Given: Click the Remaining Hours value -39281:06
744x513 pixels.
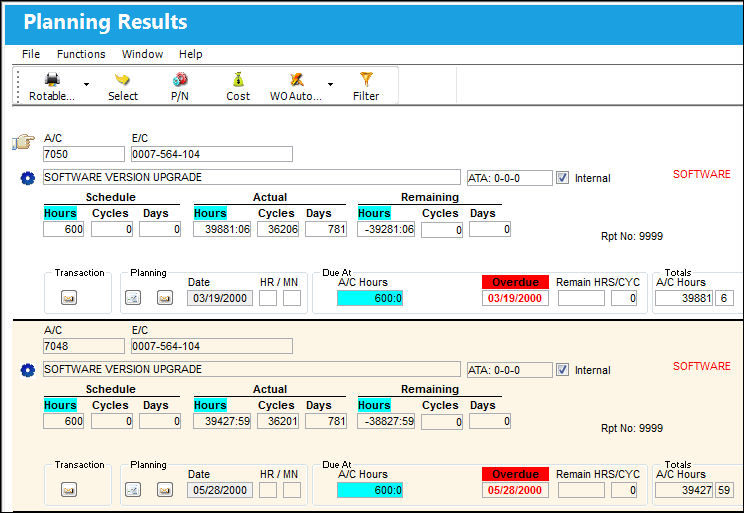Looking at the screenshot, I should coord(386,229).
